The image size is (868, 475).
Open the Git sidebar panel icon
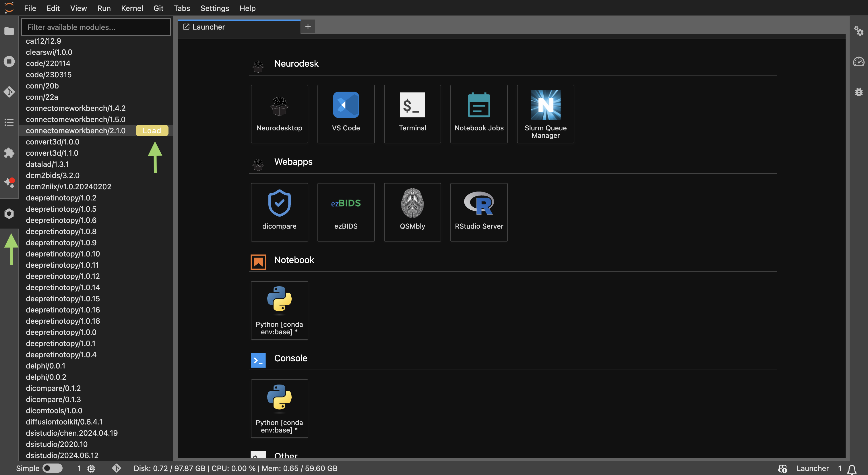pyautogui.click(x=9, y=92)
